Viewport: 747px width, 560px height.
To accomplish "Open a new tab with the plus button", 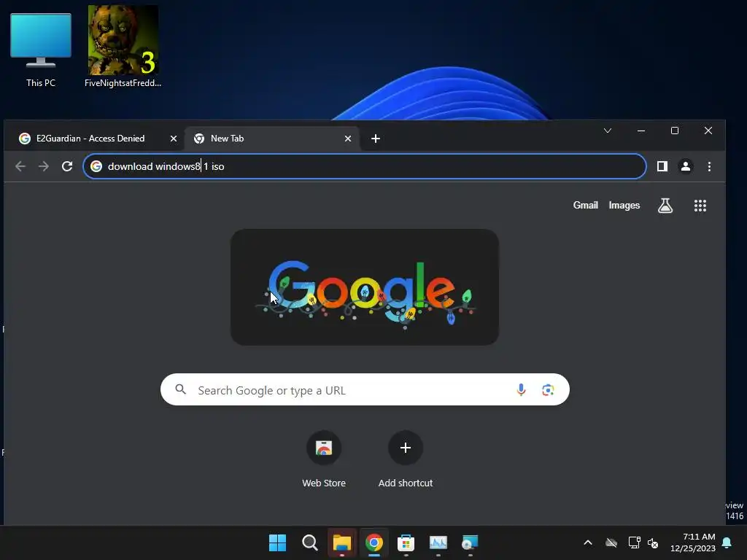I will [x=376, y=139].
